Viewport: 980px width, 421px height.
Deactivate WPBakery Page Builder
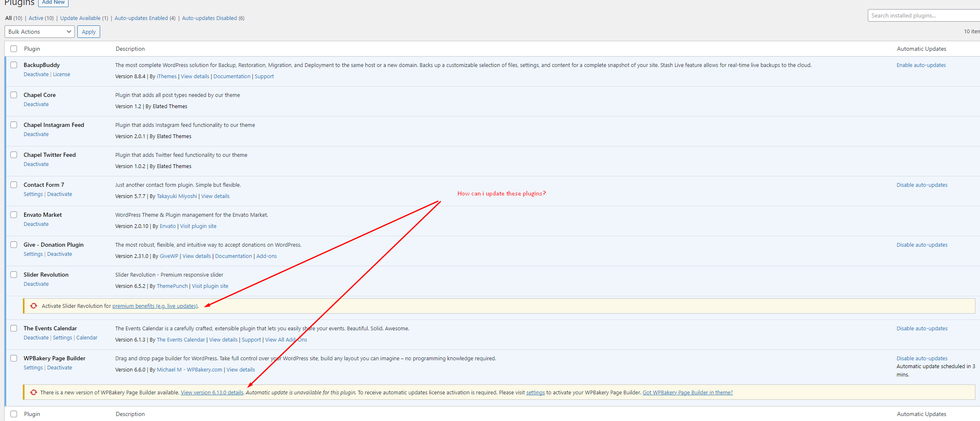pos(59,368)
